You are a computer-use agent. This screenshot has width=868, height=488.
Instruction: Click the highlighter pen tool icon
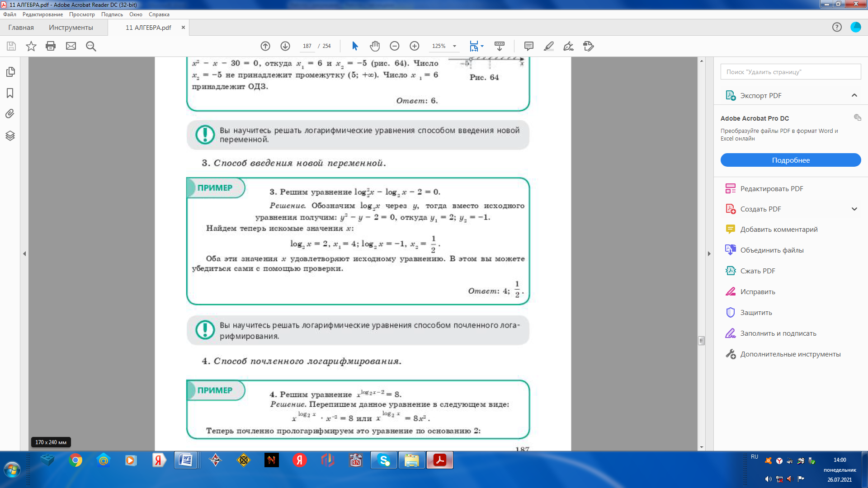(x=548, y=46)
